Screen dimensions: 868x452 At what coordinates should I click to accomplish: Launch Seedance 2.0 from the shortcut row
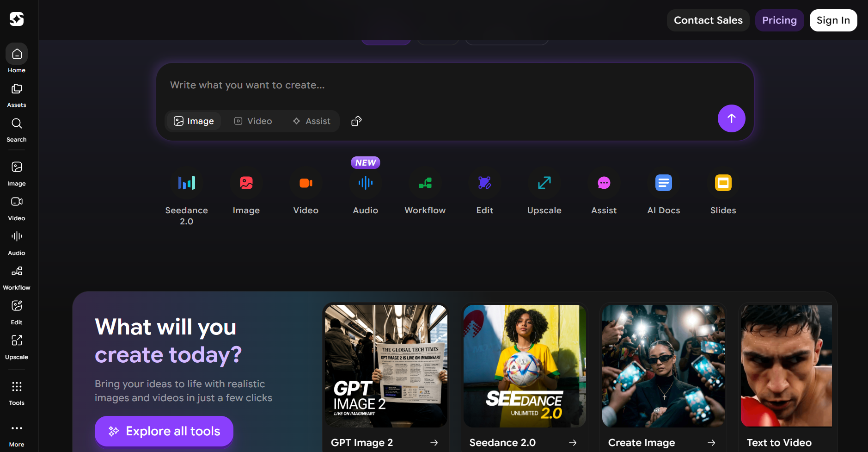(187, 197)
